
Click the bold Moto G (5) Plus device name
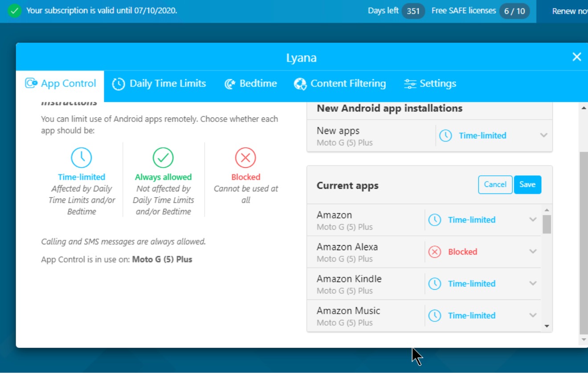pyautogui.click(x=162, y=259)
